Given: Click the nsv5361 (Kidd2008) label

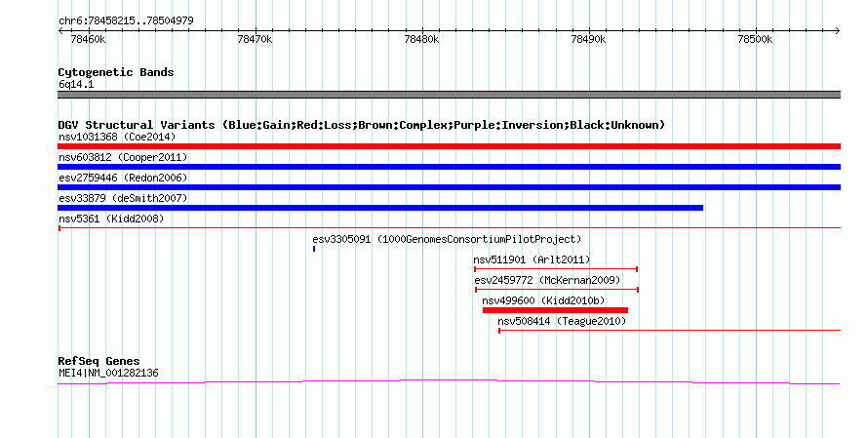Looking at the screenshot, I should (112, 219).
